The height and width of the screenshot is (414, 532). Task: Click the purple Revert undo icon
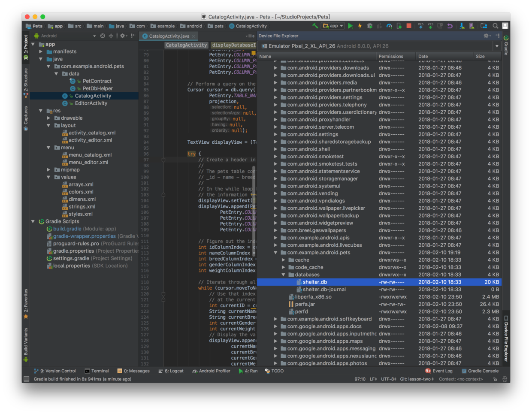tap(450, 26)
